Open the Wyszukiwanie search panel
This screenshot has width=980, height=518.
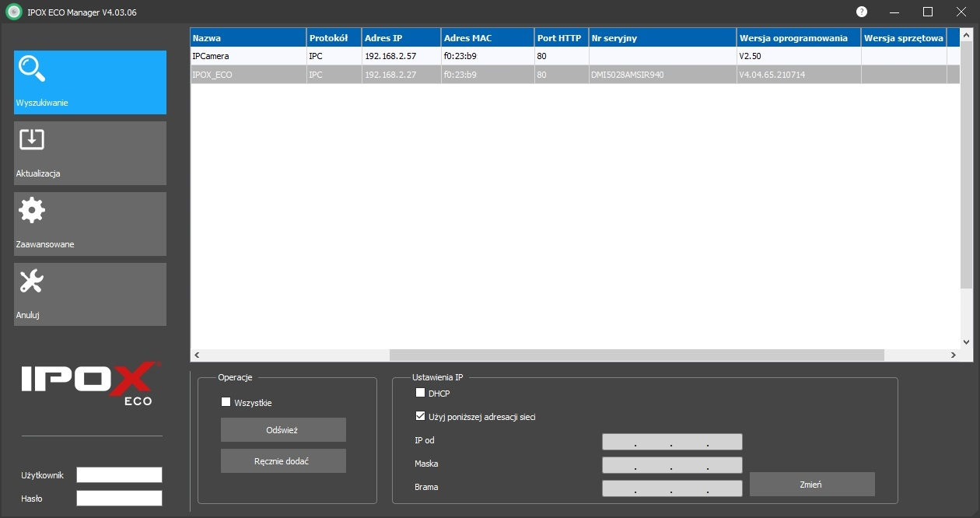pos(90,82)
